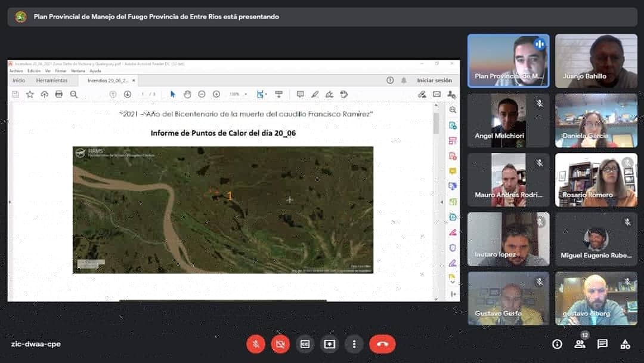The height and width of the screenshot is (363, 644).
Task: Open Ver menu in Acrobat
Action: point(48,71)
